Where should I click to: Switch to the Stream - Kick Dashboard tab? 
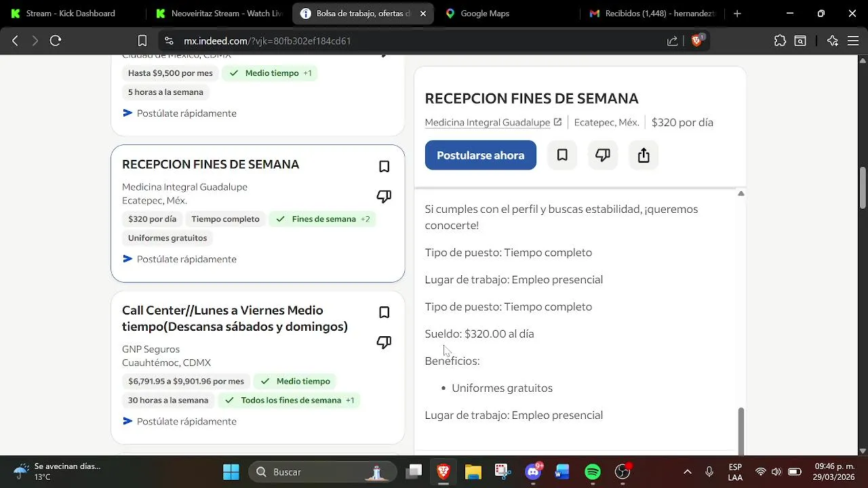pyautogui.click(x=71, y=14)
